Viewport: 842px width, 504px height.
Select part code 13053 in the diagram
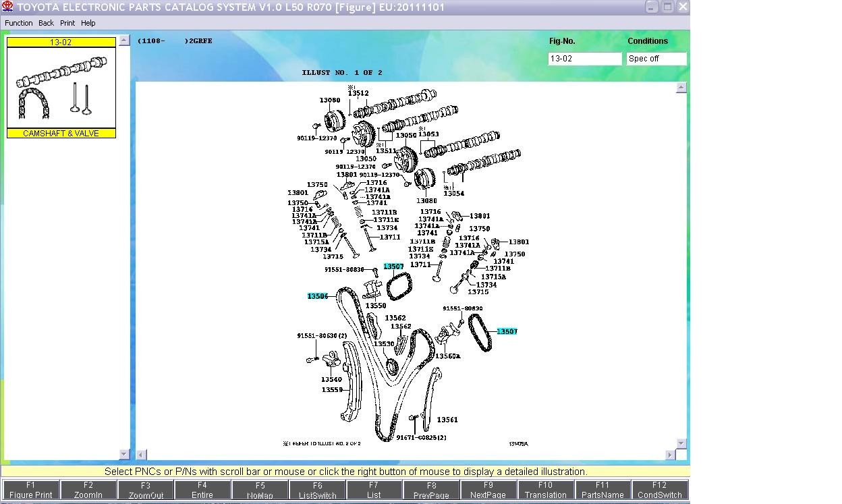pyautogui.click(x=428, y=134)
